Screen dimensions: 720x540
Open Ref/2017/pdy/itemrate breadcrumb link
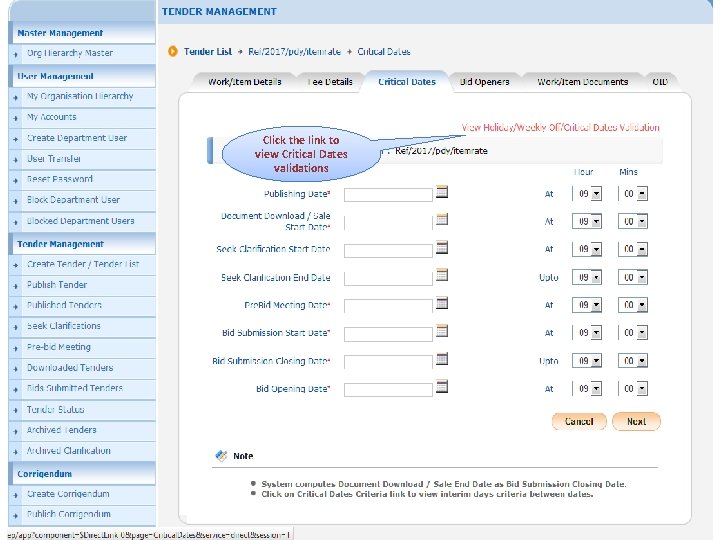click(294, 51)
